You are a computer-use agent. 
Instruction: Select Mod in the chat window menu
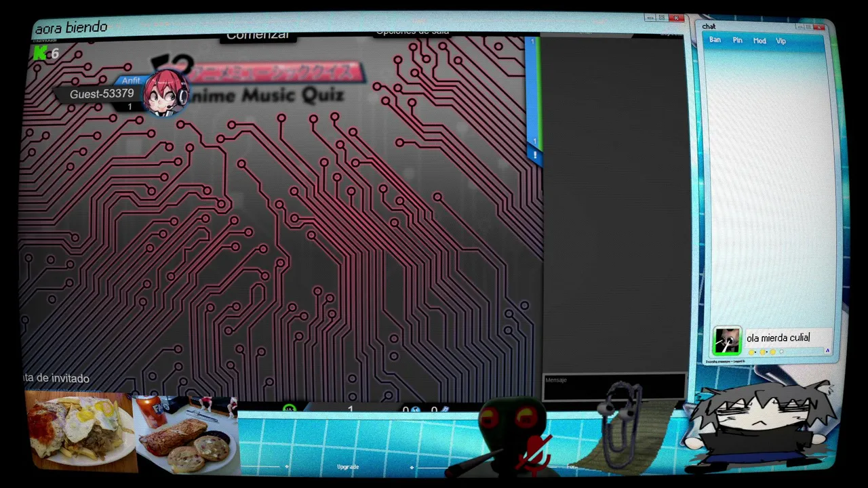759,41
